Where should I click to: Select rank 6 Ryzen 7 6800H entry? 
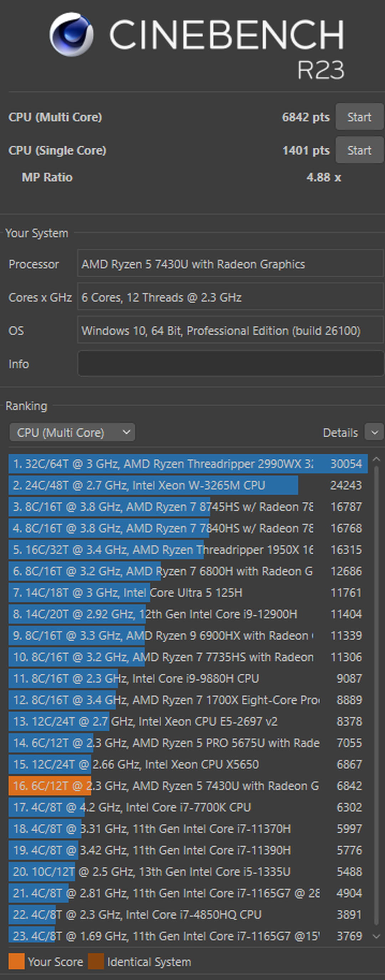tap(188, 571)
